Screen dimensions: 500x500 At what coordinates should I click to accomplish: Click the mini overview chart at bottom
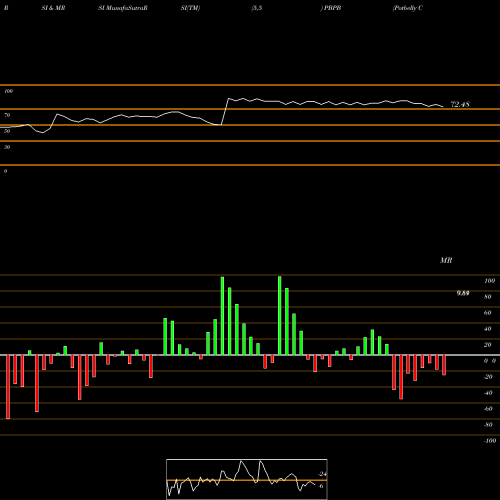tap(247, 479)
